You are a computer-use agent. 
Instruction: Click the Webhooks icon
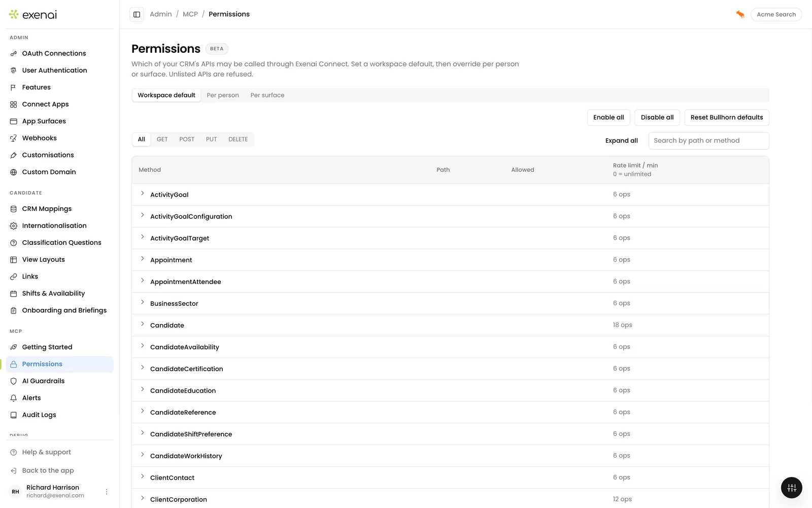(14, 138)
